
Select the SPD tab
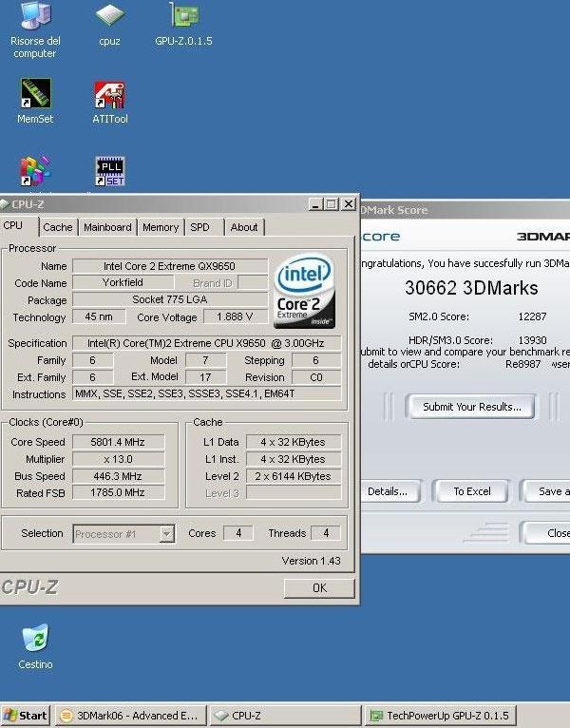point(200,227)
